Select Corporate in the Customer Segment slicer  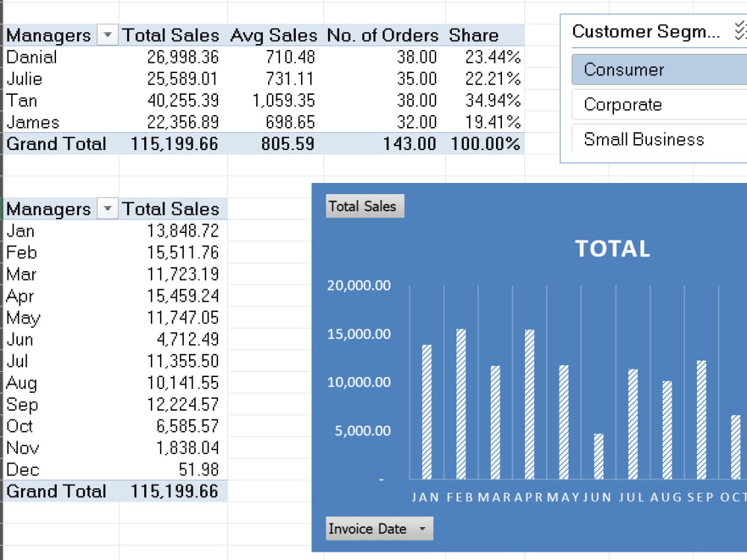tap(660, 105)
